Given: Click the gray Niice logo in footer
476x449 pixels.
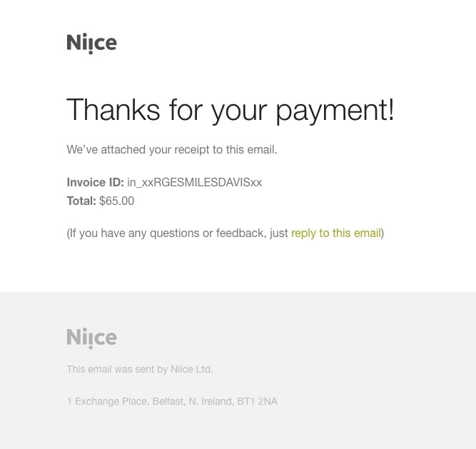Looking at the screenshot, I should click(x=91, y=338).
